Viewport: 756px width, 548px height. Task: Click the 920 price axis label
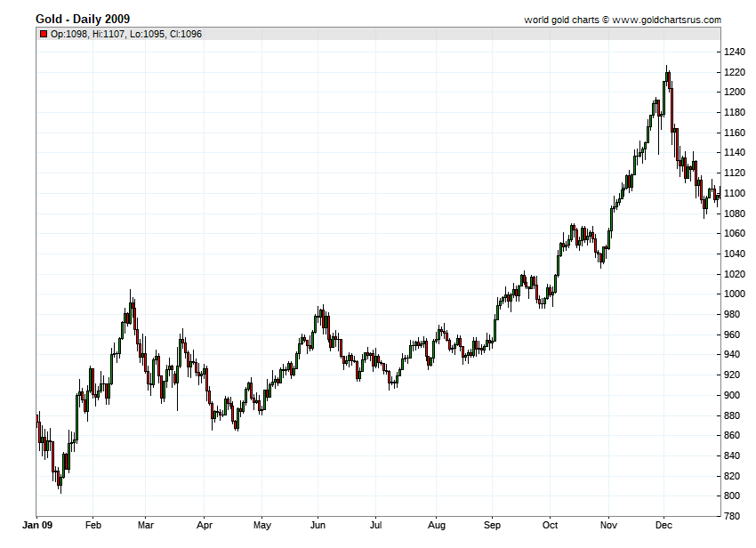point(732,375)
